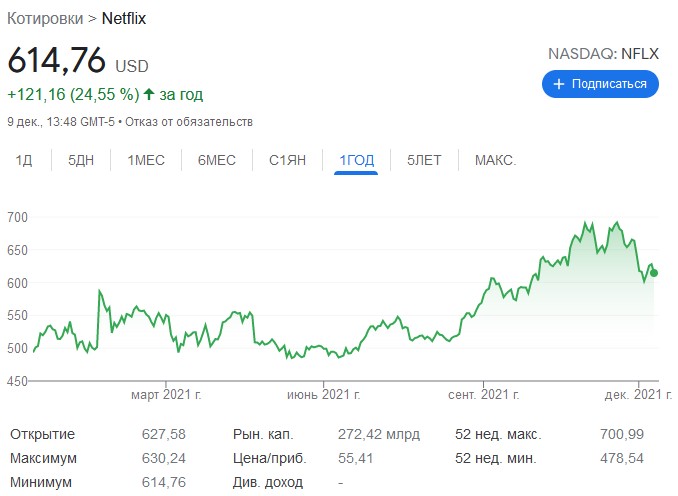This screenshot has height=496, width=678.
Task: Click the NASDAQ: NFLX ticker label
Action: point(604,54)
